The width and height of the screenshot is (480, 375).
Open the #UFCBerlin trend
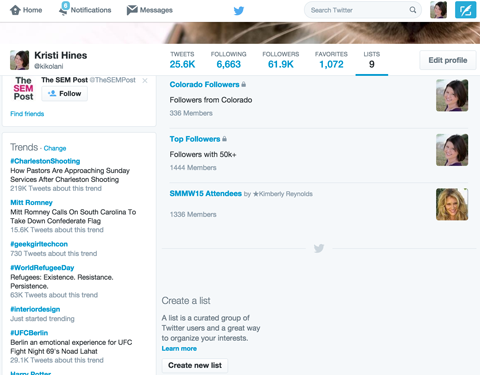pyautogui.click(x=29, y=333)
